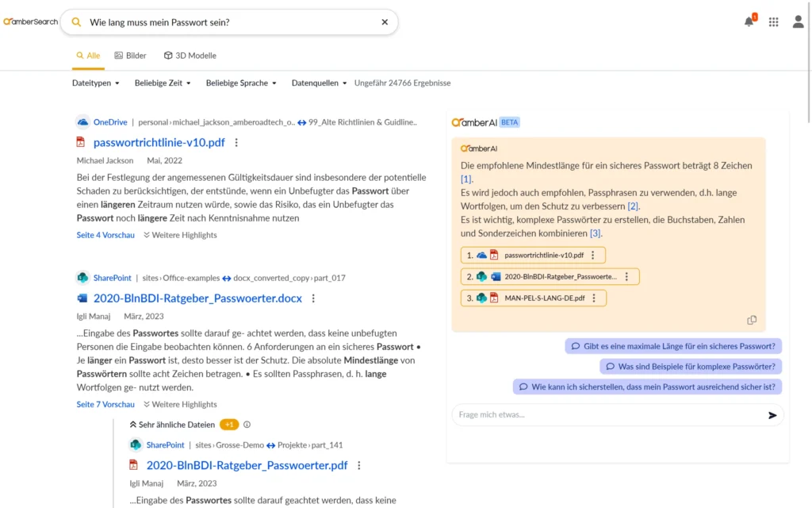Switch to the 3D Modelle tab
Image resolution: width=812 pixels, height=508 pixels.
(x=190, y=56)
